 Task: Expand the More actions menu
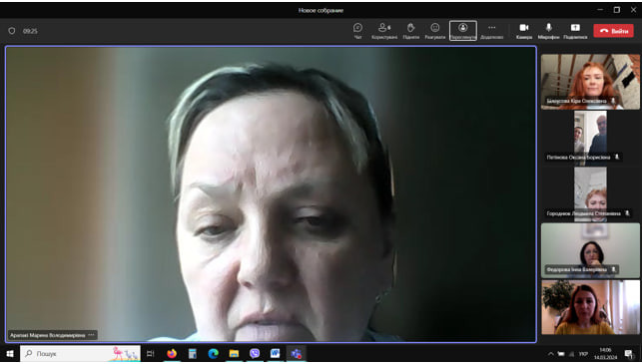[x=492, y=31]
